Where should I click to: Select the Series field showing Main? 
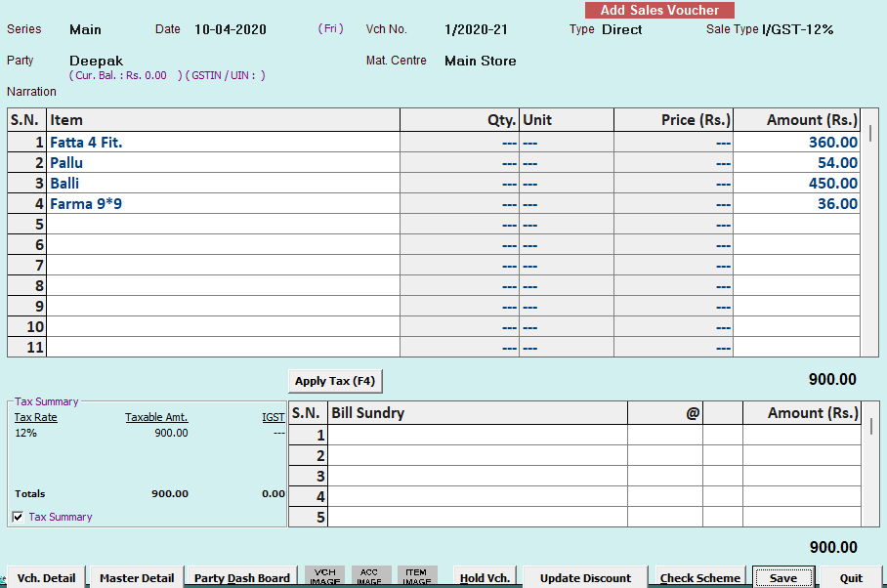coord(86,29)
